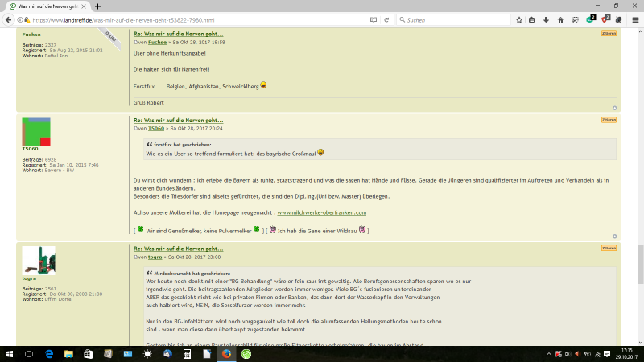
Task: Click the Suchen search field
Action: pyautogui.click(x=453, y=19)
